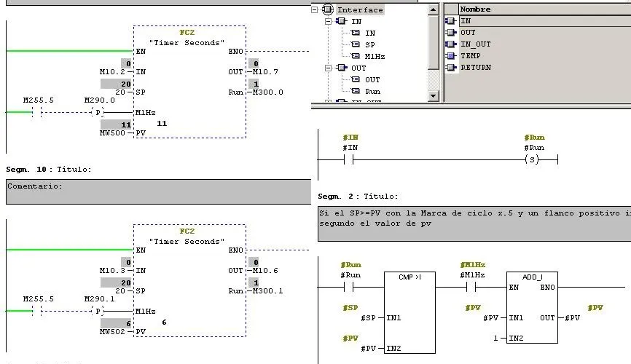This screenshot has height=364, width=631.
Task: Select the M290.0 positive edge (P) coil
Action: 98,112
